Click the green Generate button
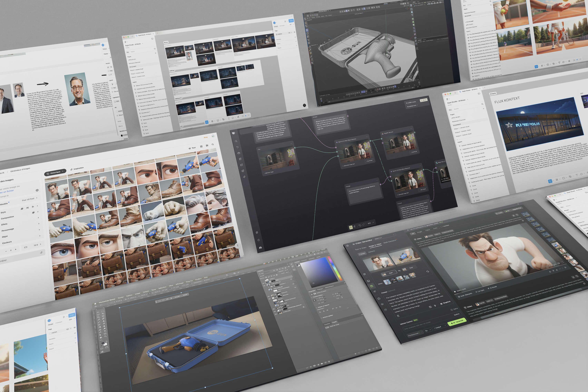 point(457,322)
